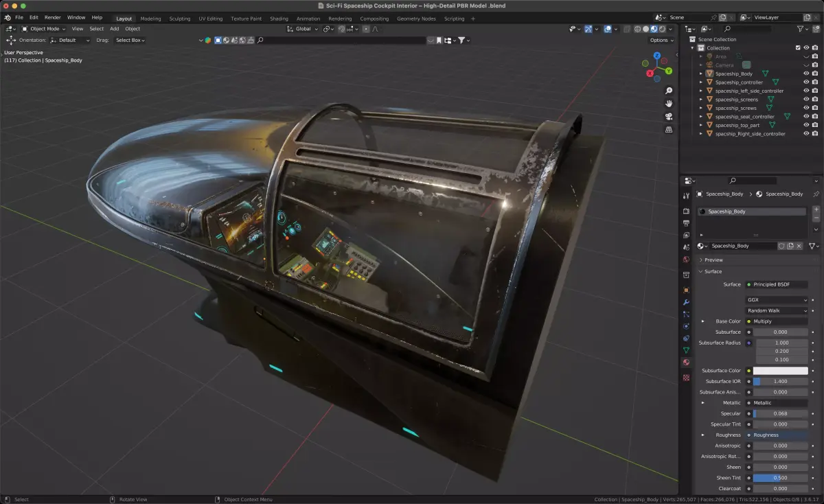Toggle viewport gizmo display button
The width and height of the screenshot is (824, 504).
pos(588,29)
